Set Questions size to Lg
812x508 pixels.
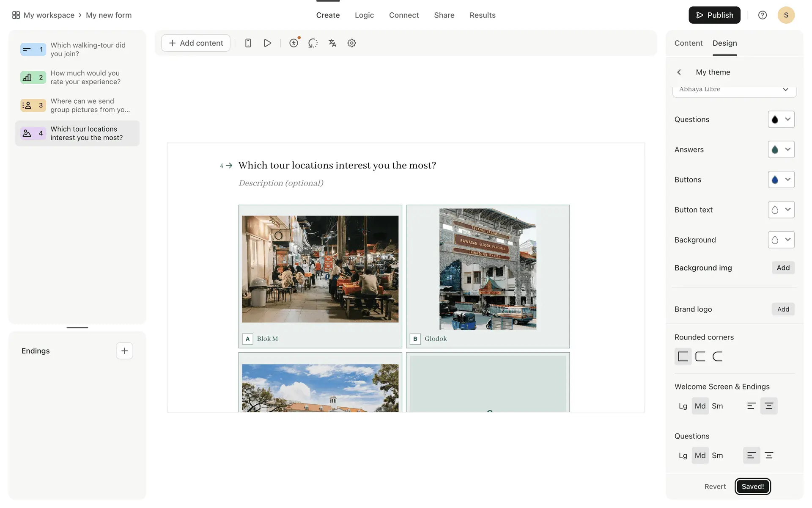(683, 456)
